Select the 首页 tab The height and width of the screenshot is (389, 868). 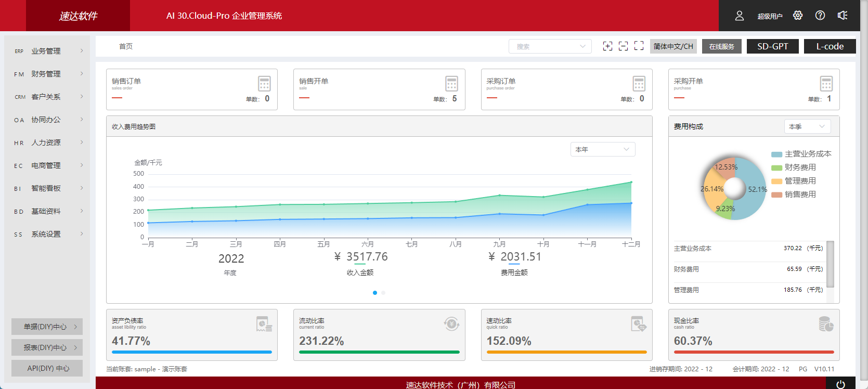126,46
